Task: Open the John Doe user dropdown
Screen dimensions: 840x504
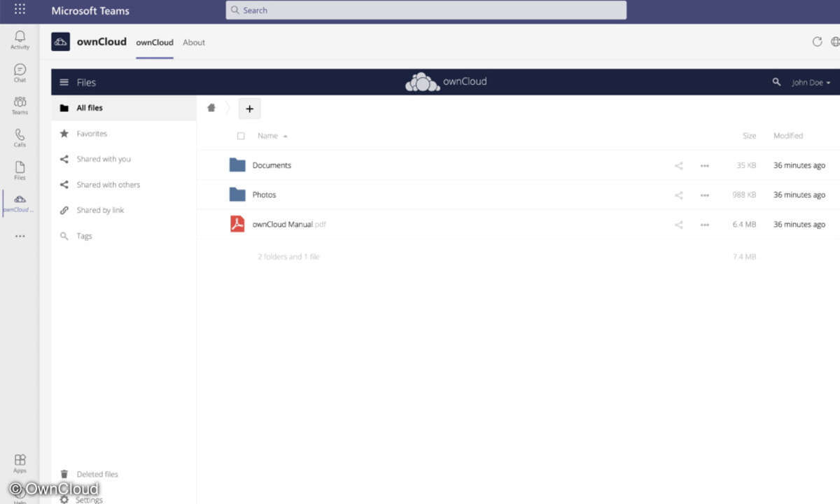Action: point(811,83)
